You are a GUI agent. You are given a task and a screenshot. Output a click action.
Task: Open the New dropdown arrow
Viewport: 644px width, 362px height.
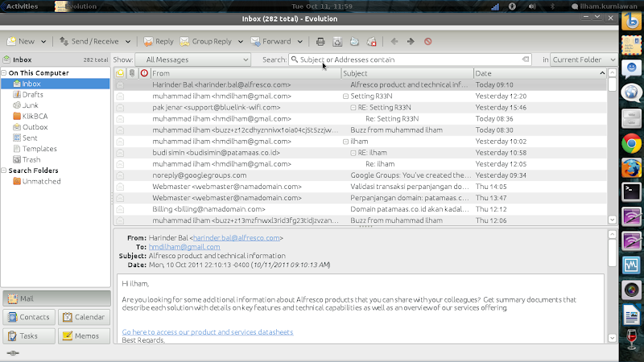[x=43, y=42]
